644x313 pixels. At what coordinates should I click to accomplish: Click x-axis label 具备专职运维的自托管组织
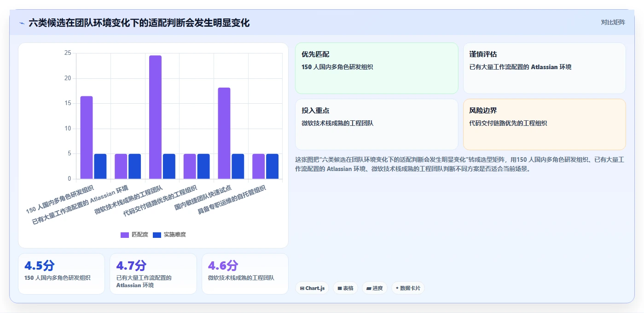[x=232, y=200]
